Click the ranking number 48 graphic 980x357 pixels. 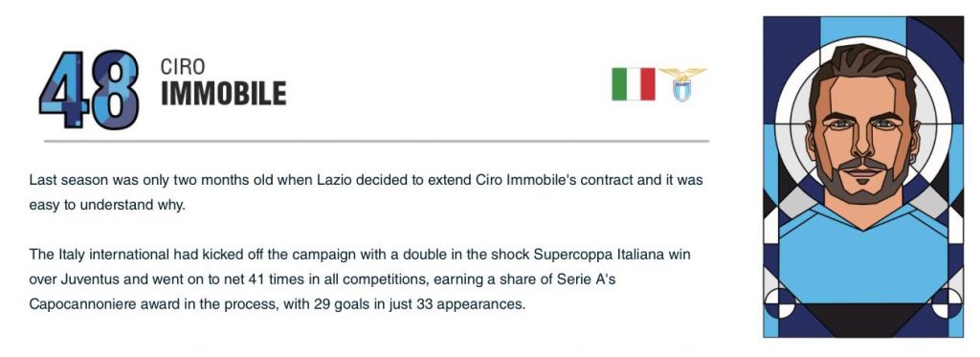point(89,89)
